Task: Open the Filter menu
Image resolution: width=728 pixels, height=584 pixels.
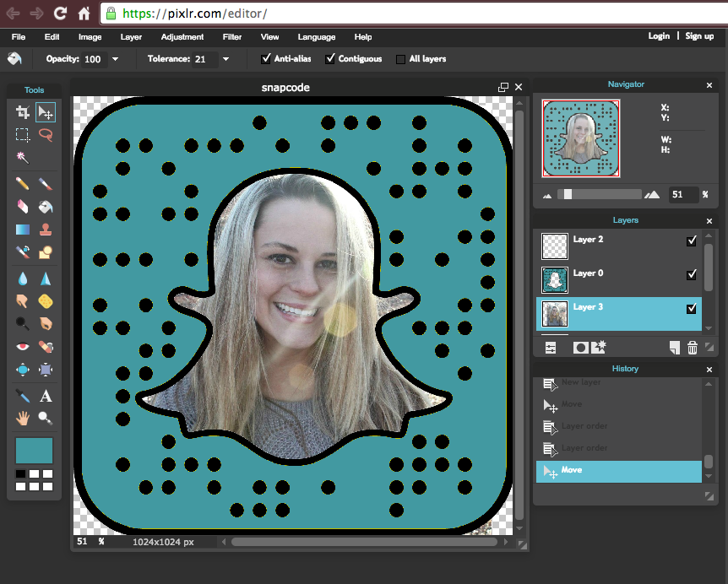Action: pyautogui.click(x=231, y=37)
